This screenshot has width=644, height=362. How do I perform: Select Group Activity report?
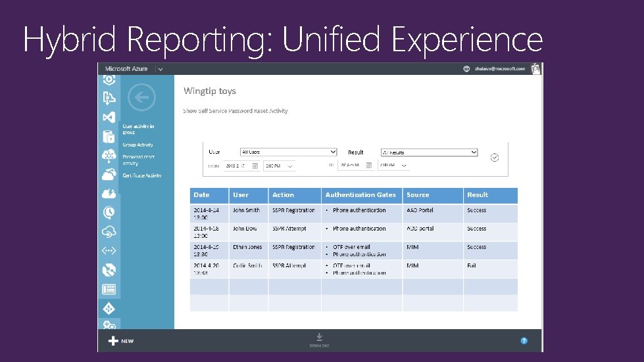(x=137, y=145)
